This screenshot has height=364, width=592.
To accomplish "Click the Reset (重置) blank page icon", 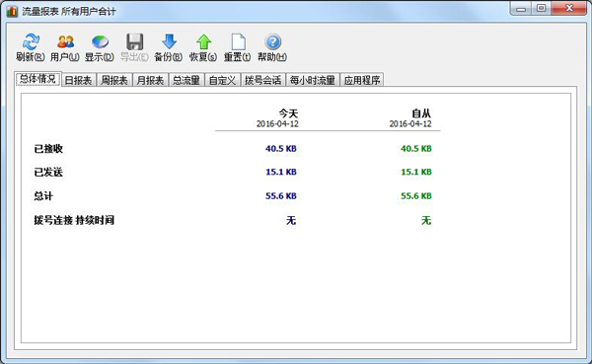I will pyautogui.click(x=238, y=41).
